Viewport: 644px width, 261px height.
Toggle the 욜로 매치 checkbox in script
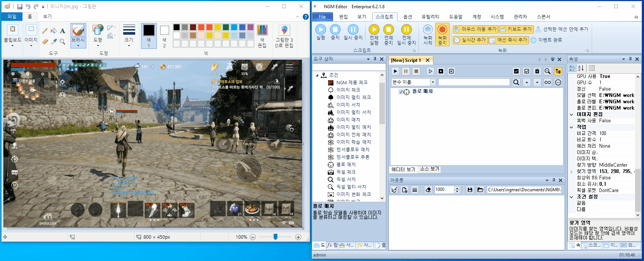pos(401,92)
